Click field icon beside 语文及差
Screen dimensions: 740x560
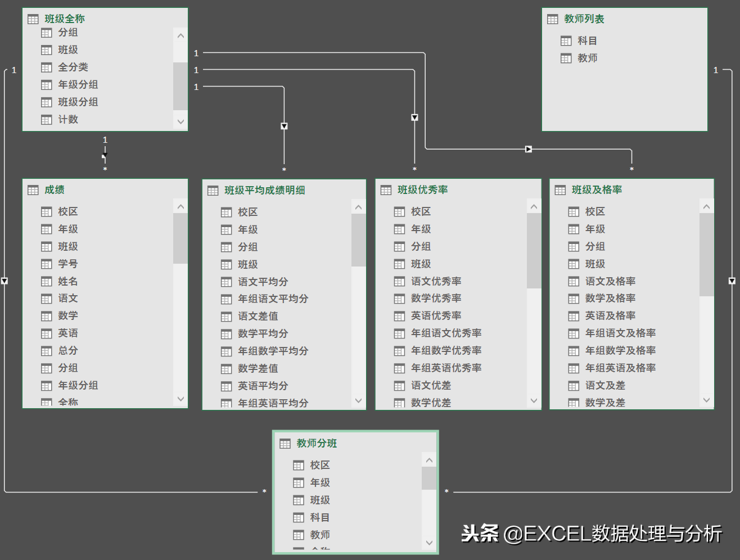(574, 386)
